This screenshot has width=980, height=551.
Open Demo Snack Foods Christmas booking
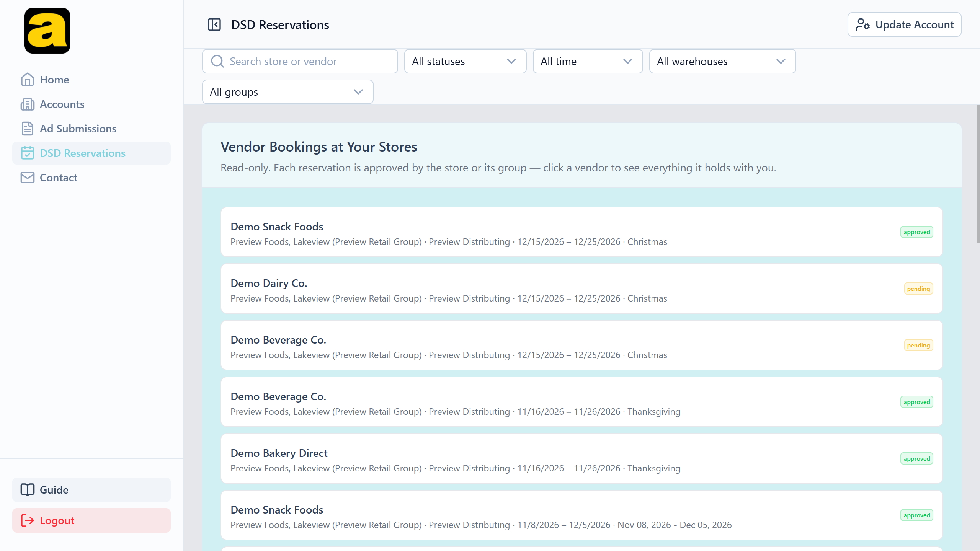pos(582,232)
